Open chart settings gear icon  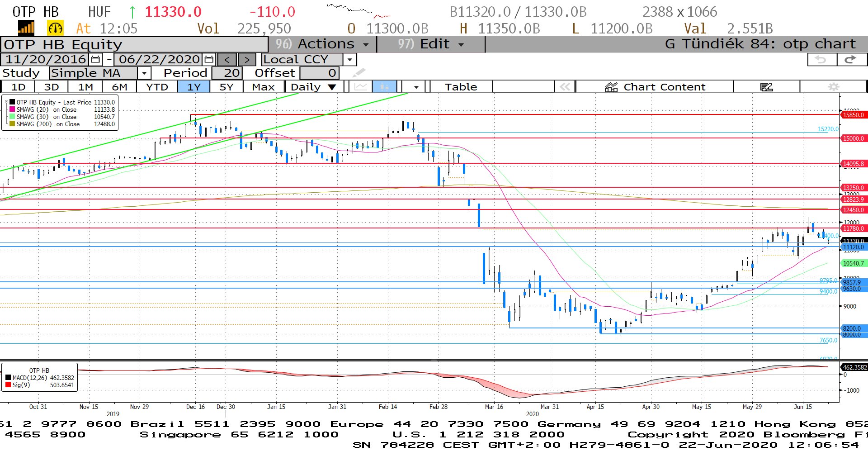[x=834, y=87]
